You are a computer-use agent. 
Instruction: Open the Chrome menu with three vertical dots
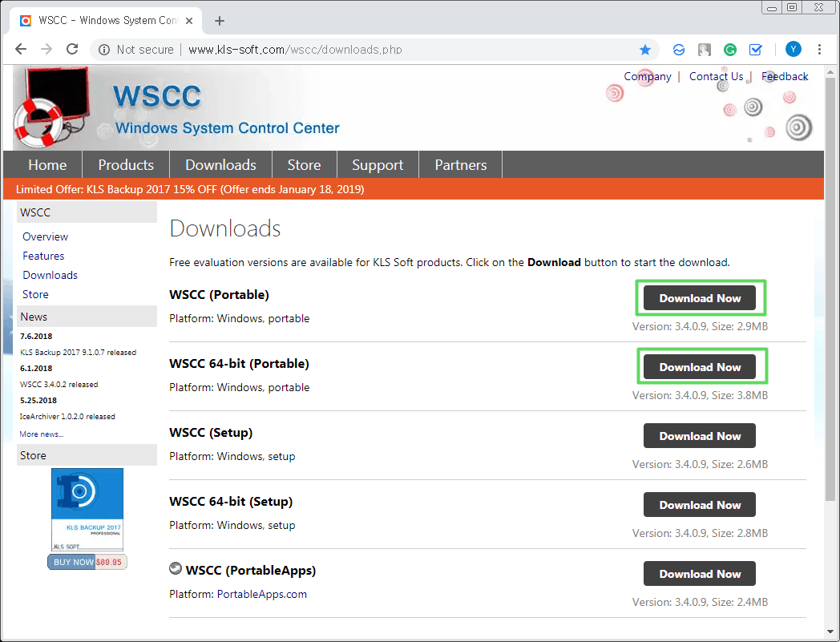(819, 49)
